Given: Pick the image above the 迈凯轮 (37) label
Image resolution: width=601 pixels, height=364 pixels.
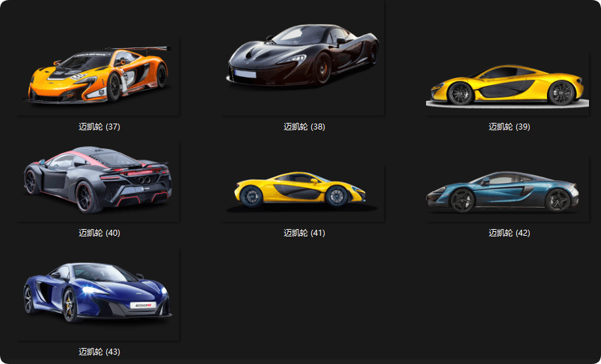Looking at the screenshot, I should (99, 75).
